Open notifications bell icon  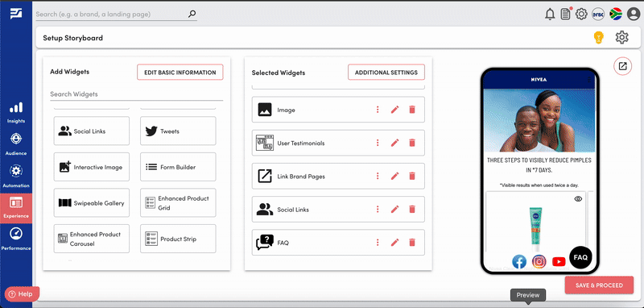pos(550,14)
